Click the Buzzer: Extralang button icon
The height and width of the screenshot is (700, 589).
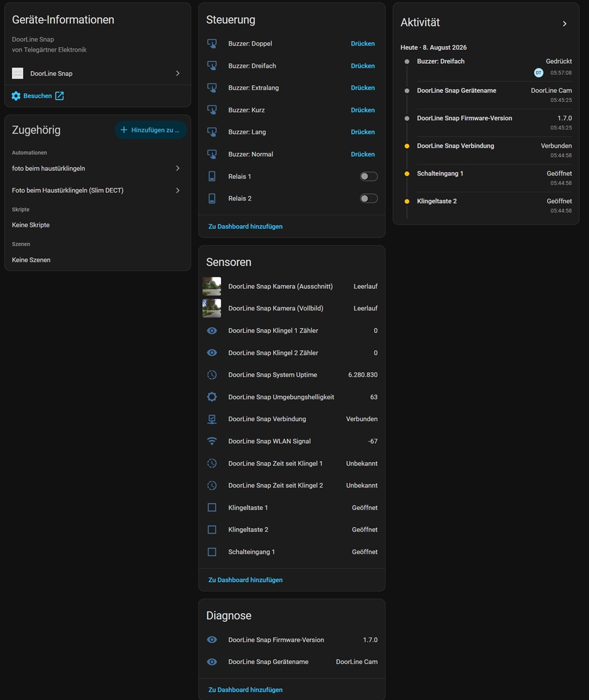[x=212, y=88]
